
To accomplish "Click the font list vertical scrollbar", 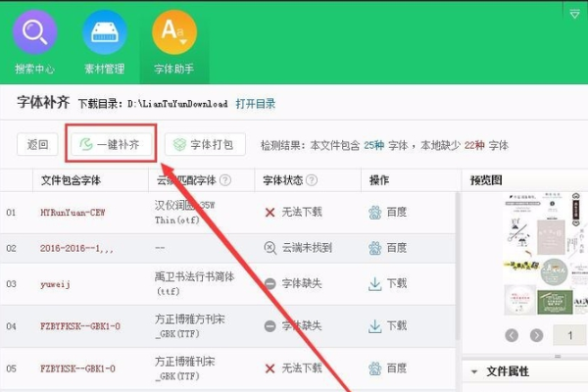I will click(458, 267).
